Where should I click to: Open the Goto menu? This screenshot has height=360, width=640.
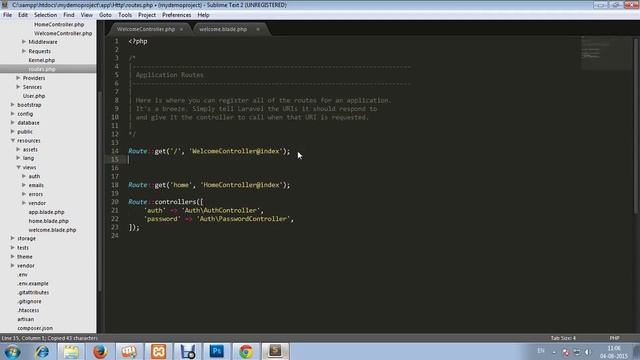[105, 15]
